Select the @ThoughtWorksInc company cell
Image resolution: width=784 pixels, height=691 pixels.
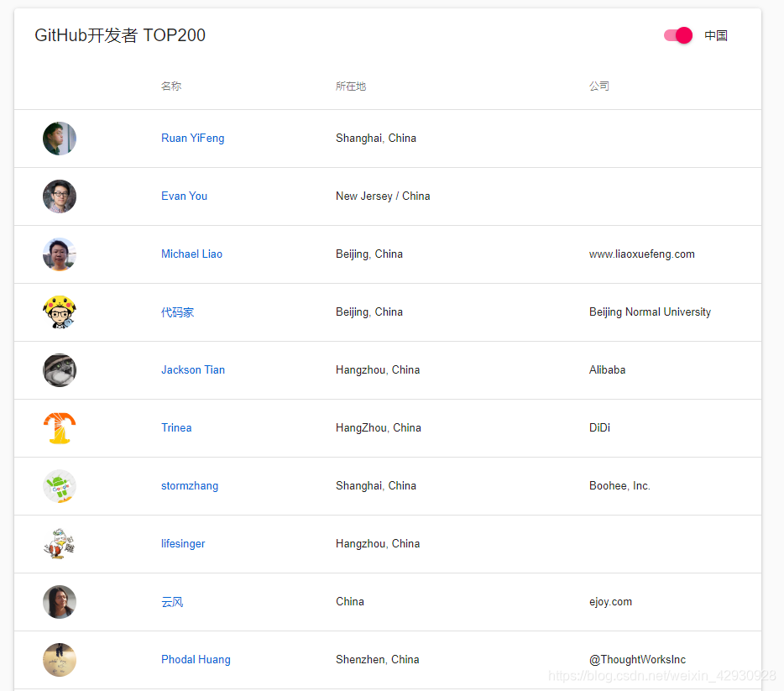[637, 660]
